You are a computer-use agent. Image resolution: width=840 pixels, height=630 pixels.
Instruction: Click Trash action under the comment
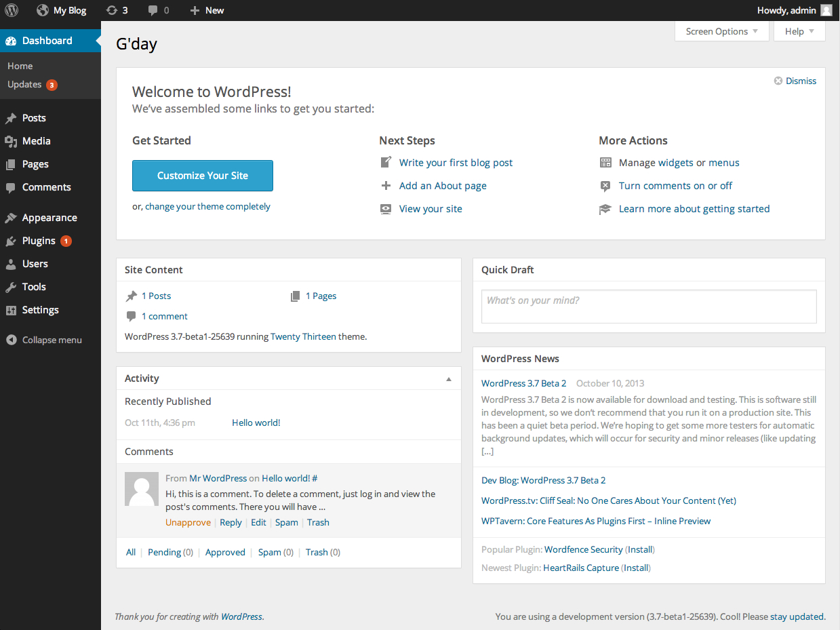coord(318,522)
